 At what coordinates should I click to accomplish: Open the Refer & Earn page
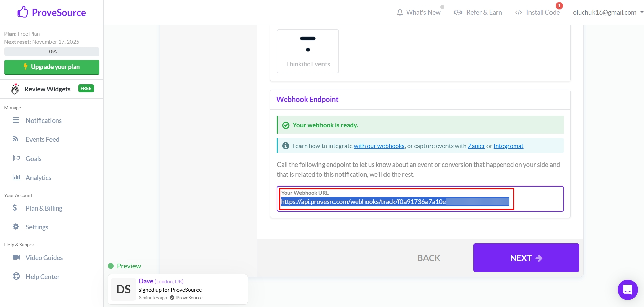(x=478, y=12)
